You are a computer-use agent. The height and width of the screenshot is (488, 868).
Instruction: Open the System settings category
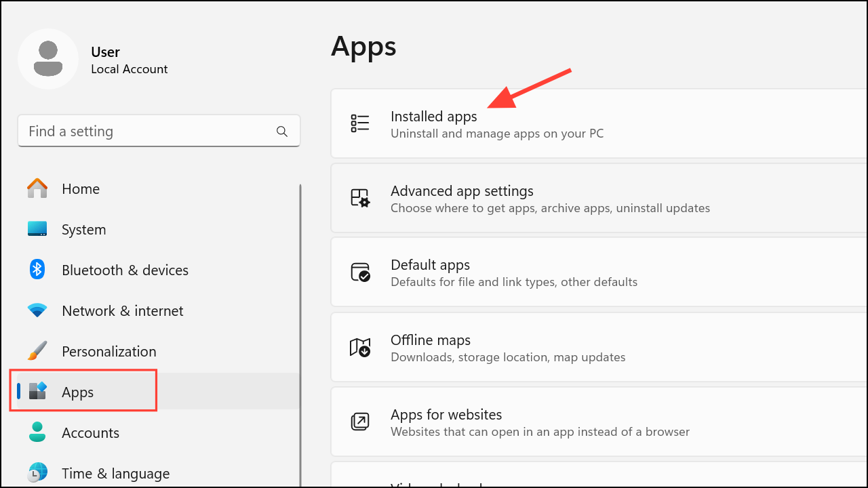[x=83, y=230]
